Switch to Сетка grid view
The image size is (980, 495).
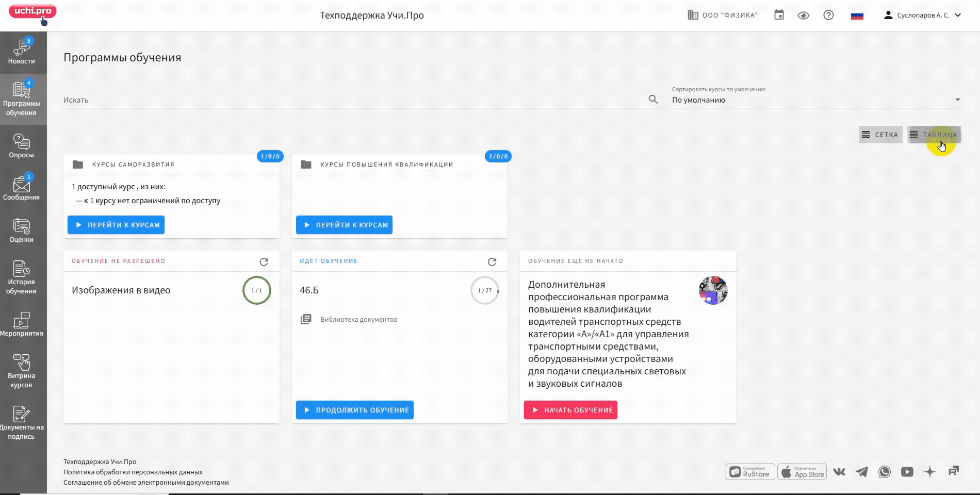click(880, 135)
